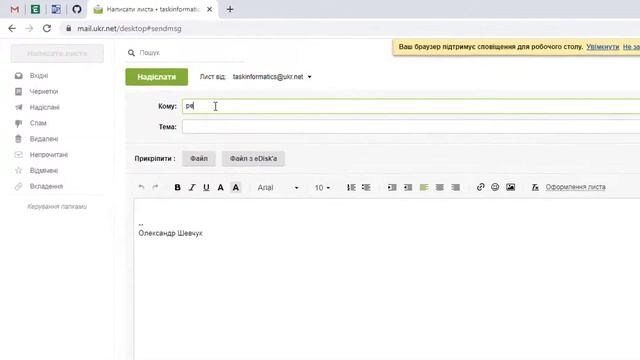Viewport: 640px width, 360px height.
Task: Insert a hyperlink
Action: pos(480,187)
